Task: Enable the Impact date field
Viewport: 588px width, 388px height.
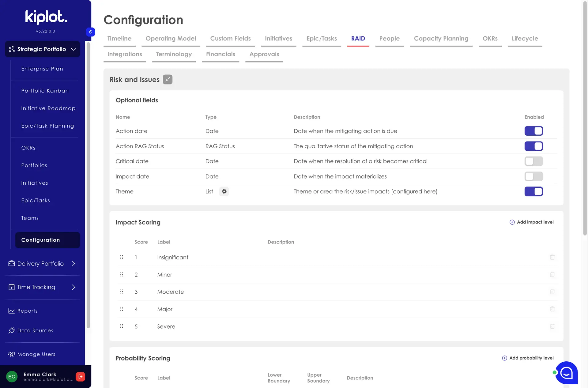Action: (533, 176)
